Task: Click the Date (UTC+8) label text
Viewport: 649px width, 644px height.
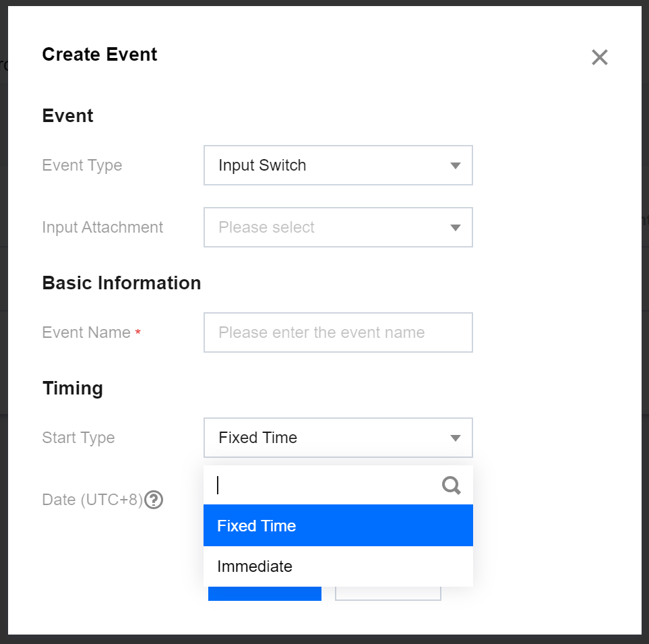Action: [x=92, y=500]
